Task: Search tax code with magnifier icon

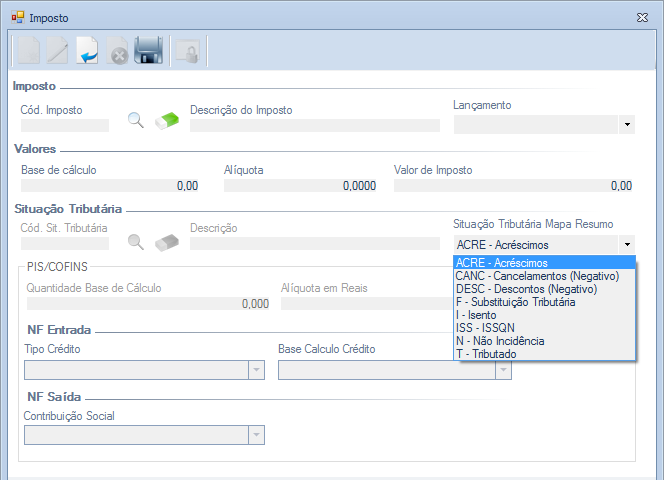Action: coord(136,120)
